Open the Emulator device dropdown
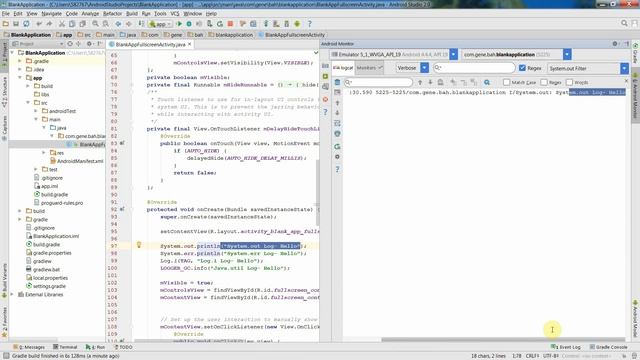Viewport: 640px width, 360px height. click(x=453, y=54)
